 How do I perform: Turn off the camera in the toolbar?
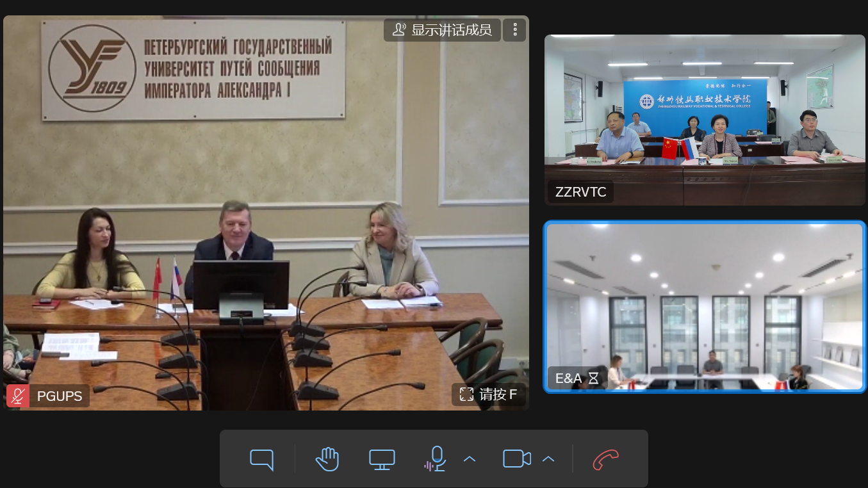coord(517,459)
